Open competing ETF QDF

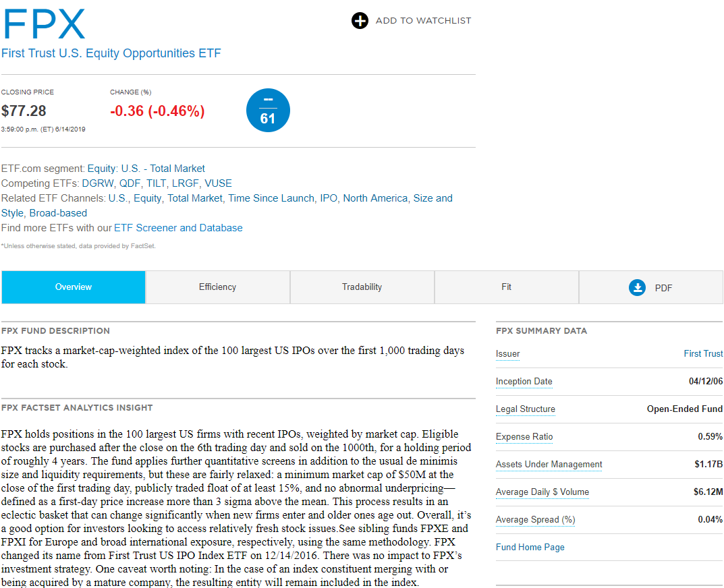[x=130, y=183]
